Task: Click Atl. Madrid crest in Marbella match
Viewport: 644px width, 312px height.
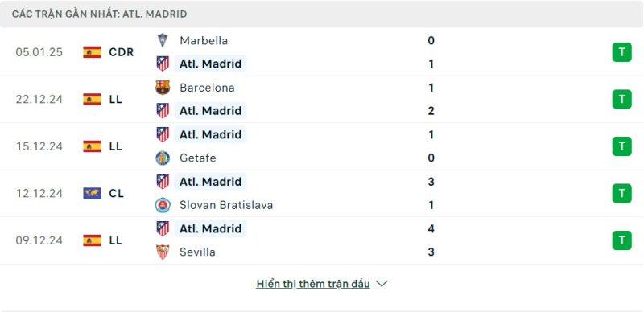Action: click(x=163, y=64)
